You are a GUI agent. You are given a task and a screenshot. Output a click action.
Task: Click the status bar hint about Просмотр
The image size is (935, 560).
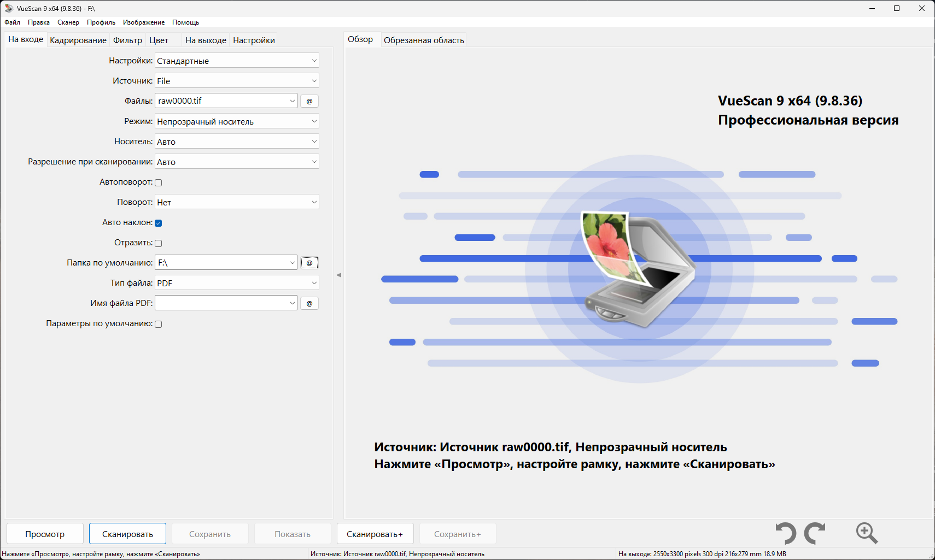point(101,554)
